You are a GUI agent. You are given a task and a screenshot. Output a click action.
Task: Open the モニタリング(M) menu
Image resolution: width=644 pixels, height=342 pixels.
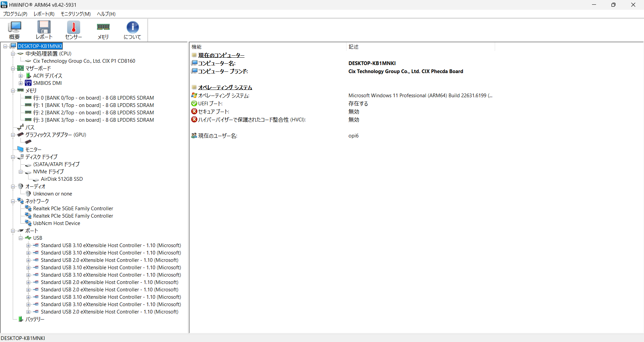pyautogui.click(x=75, y=14)
